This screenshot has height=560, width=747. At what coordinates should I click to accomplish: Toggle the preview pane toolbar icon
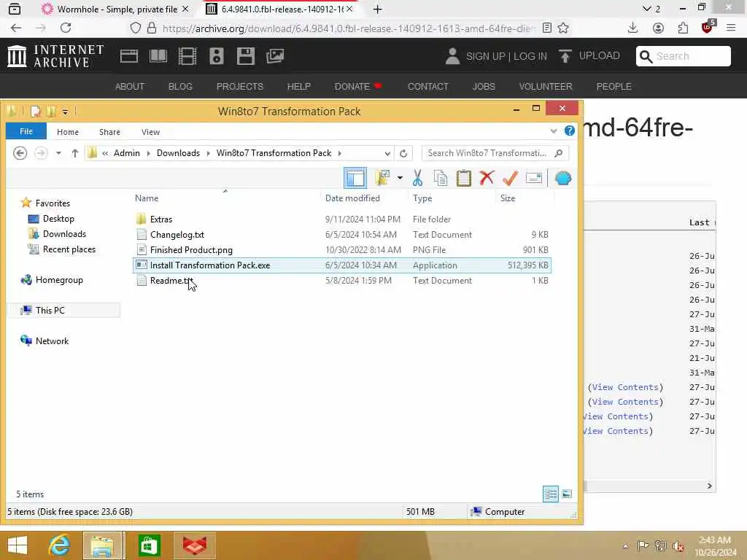click(355, 178)
